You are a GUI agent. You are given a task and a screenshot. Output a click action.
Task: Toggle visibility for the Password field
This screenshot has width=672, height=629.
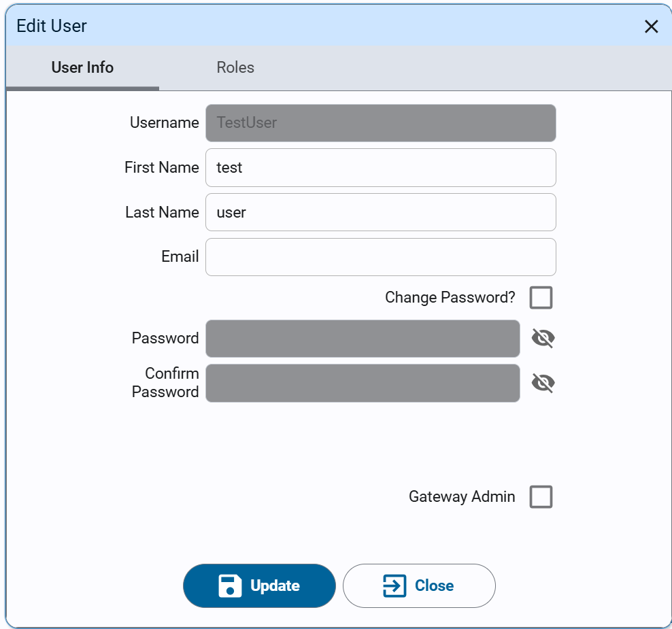point(543,338)
